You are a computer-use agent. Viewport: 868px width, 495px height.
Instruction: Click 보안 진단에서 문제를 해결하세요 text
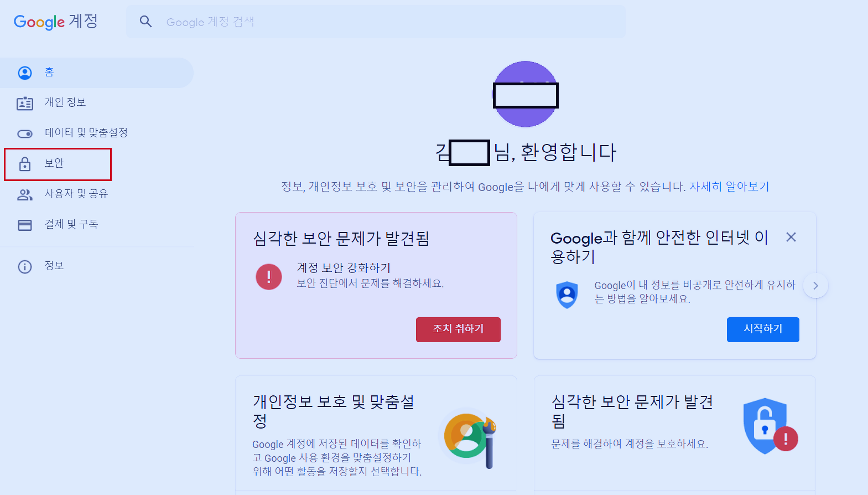370,283
